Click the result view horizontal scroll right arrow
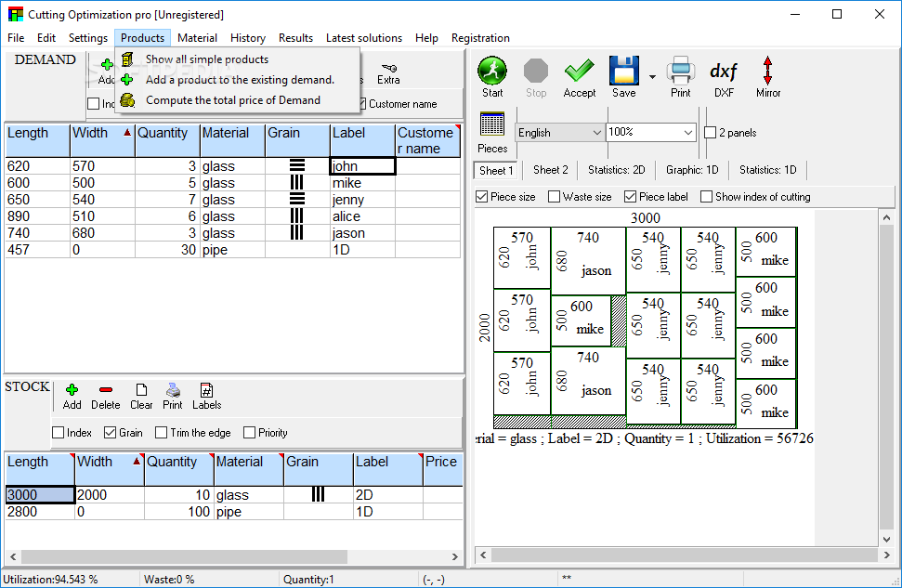This screenshot has height=588, width=902. (x=886, y=555)
